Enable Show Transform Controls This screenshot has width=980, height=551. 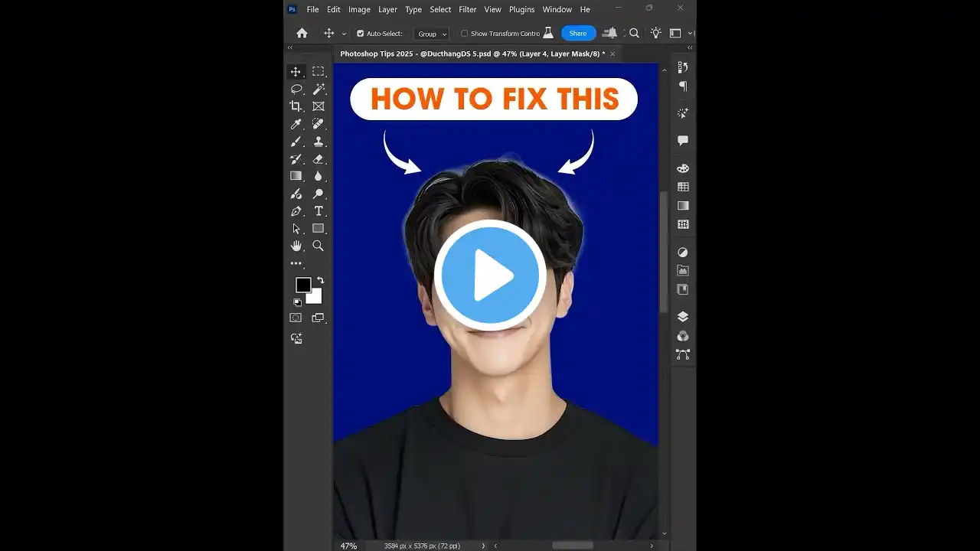tap(464, 33)
